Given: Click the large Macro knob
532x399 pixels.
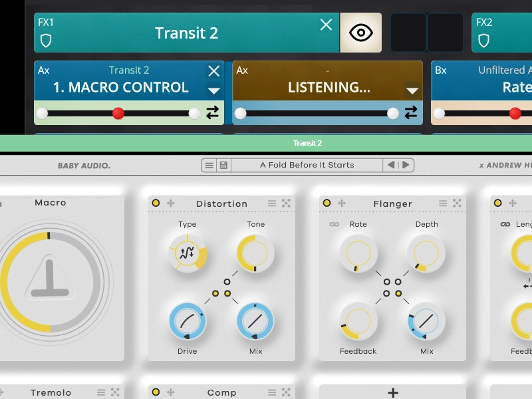Looking at the screenshot, I should tap(50, 282).
